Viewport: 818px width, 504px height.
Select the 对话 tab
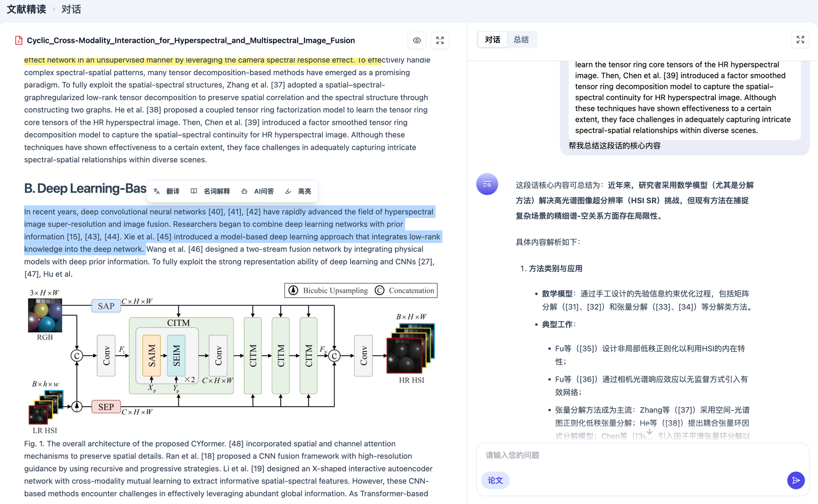click(492, 39)
